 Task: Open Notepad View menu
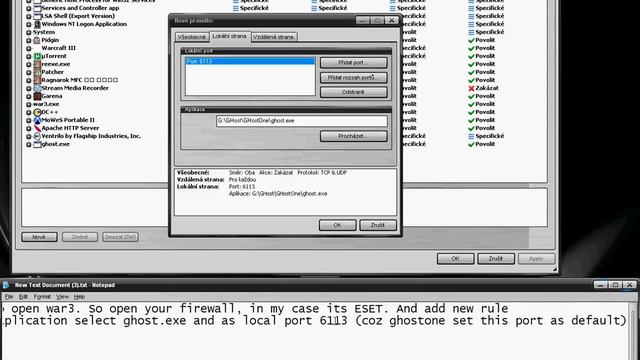pos(62,297)
